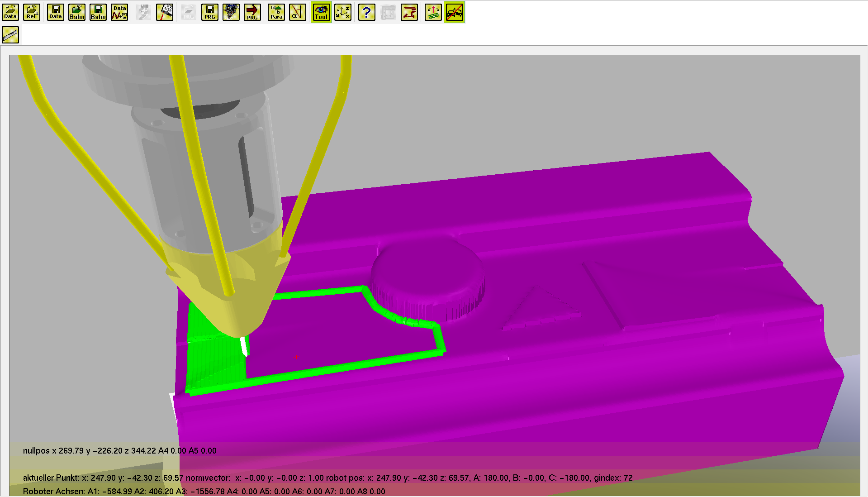The image size is (868, 497).
Task: Export PRG with red arrow icon
Action: tap(252, 12)
